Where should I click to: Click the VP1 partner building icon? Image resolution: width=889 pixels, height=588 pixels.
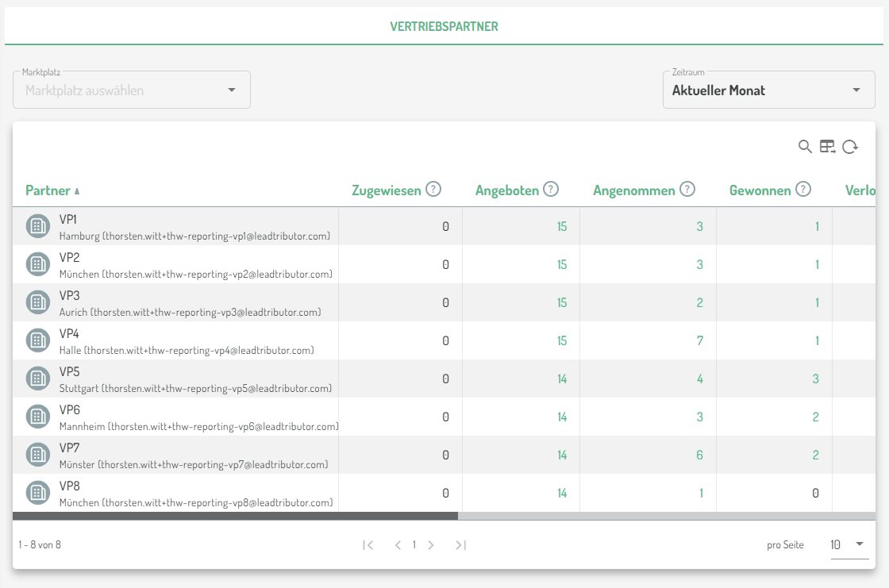point(37,226)
